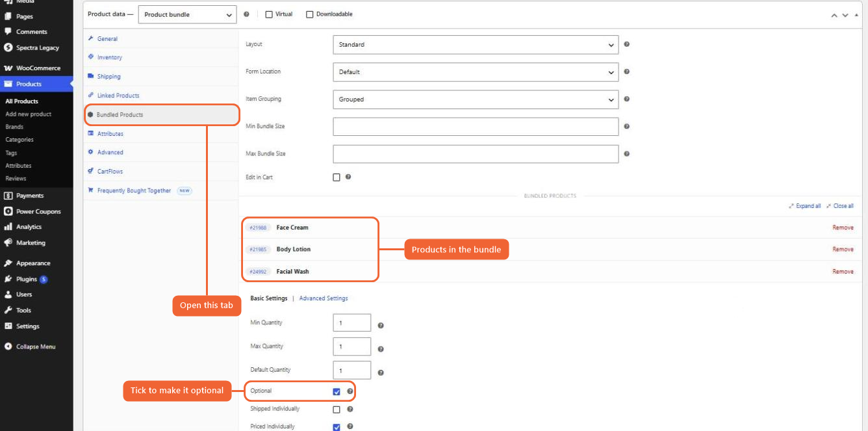The image size is (868, 431).
Task: Open the Inventory product data tab
Action: [109, 57]
